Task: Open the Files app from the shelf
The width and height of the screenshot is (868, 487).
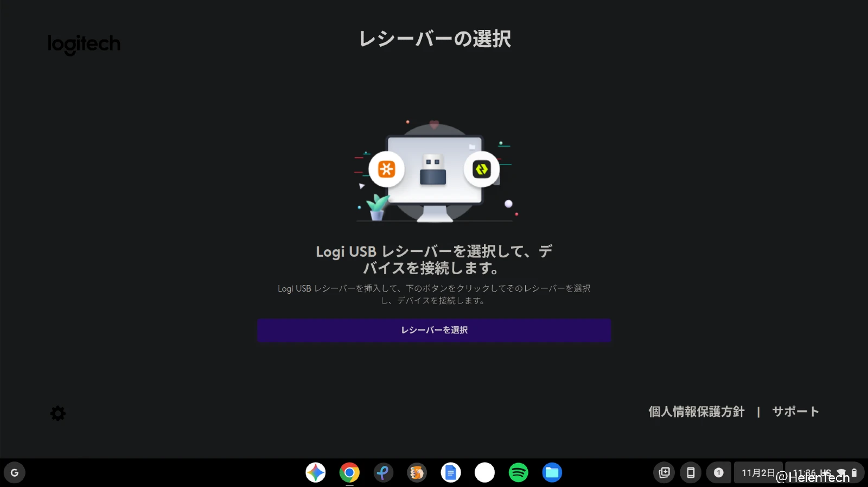Action: point(552,472)
